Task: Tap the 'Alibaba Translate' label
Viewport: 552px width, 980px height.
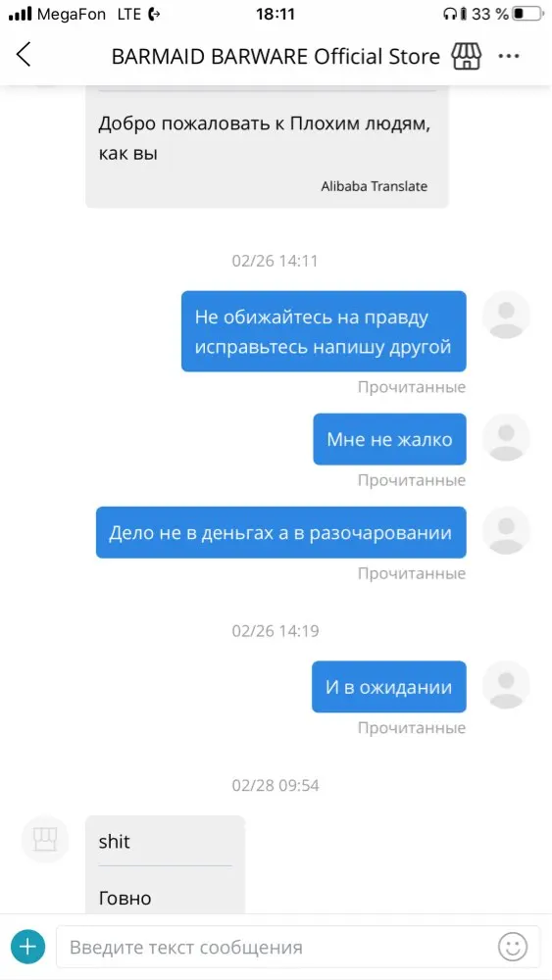Action: click(375, 186)
